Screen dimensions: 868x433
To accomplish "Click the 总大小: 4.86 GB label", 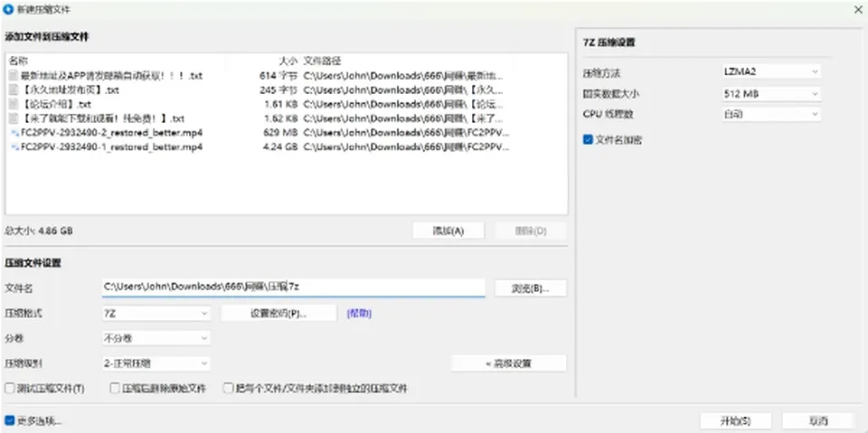I will [x=39, y=231].
